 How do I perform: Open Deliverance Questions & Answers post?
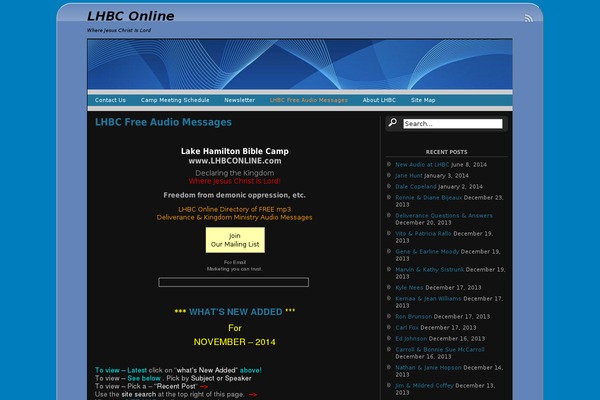pos(444,216)
